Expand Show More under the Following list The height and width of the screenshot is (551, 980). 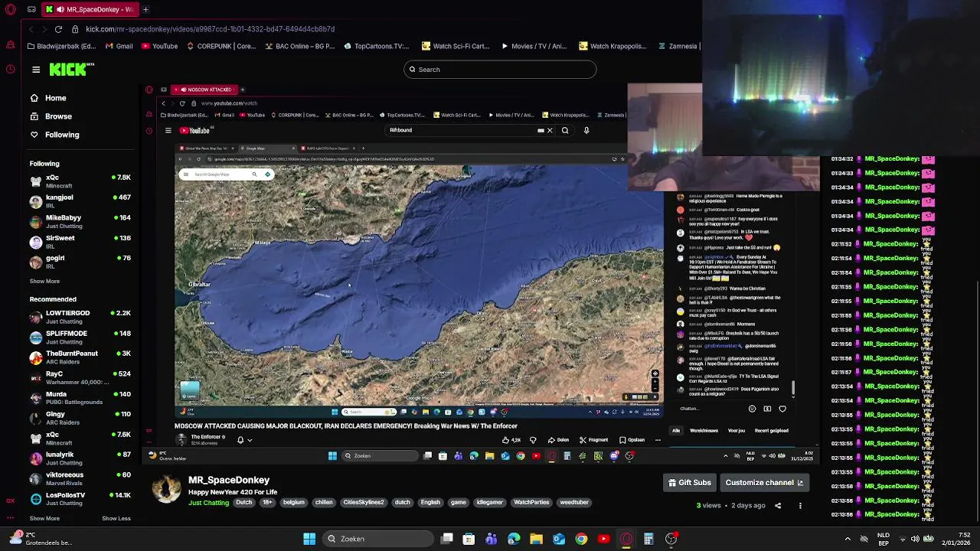click(44, 281)
